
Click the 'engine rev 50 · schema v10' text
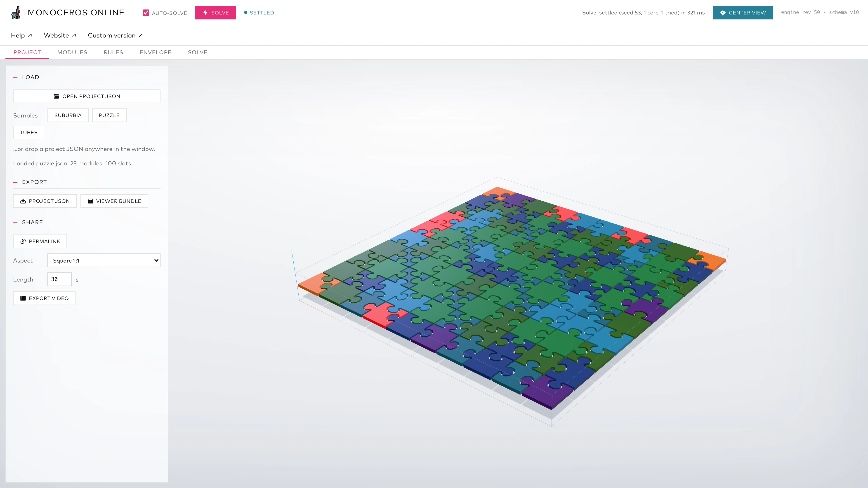click(x=820, y=12)
